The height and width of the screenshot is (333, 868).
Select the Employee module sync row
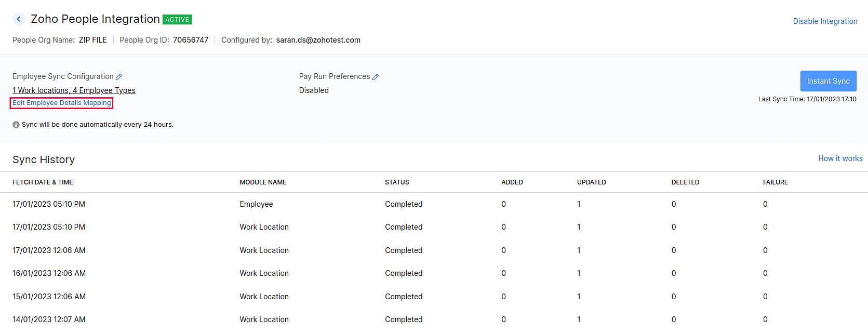[x=256, y=204]
